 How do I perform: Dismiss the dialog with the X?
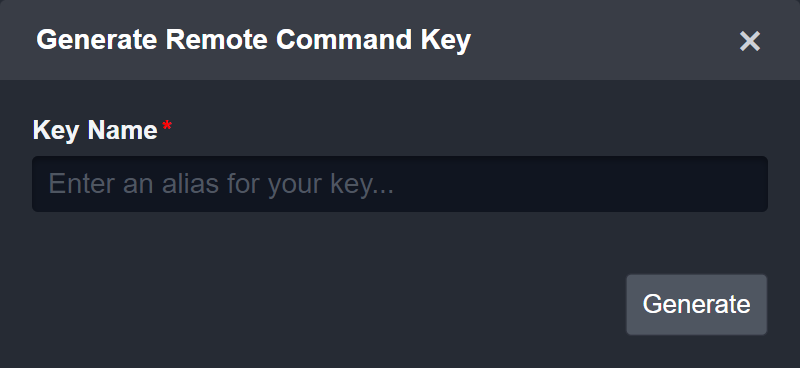(750, 41)
